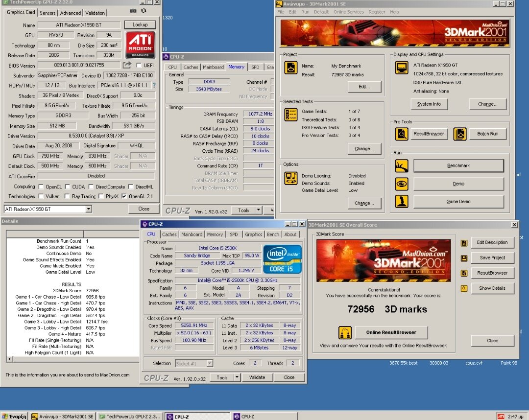Open the Bench tab in CPU-Z
This screenshot has width=529, height=420.
[273, 234]
